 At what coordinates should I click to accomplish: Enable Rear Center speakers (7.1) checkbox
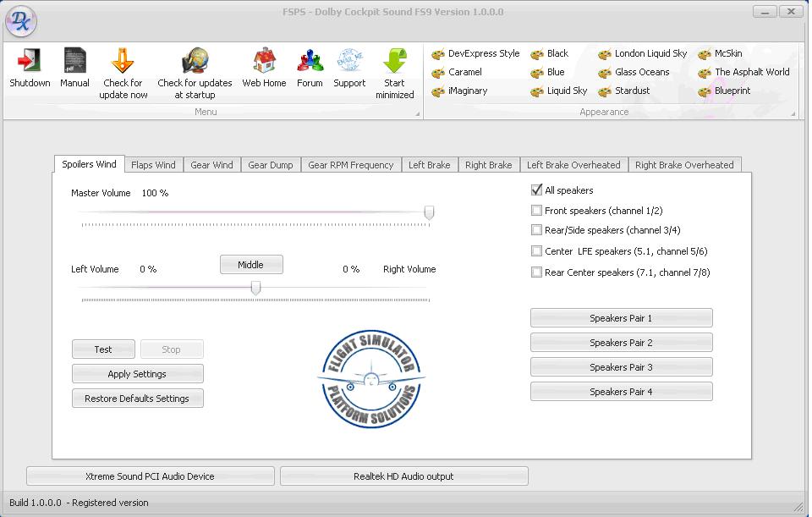pyautogui.click(x=536, y=272)
